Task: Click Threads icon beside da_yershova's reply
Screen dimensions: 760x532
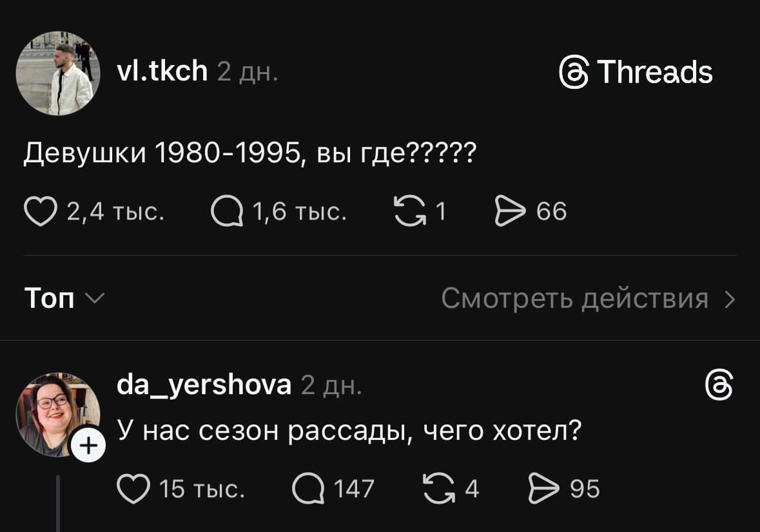Action: coord(719,386)
